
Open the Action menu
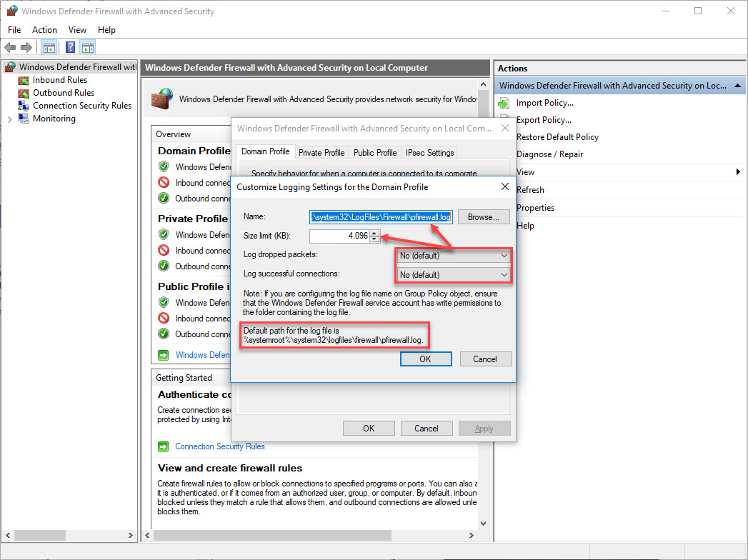pyautogui.click(x=44, y=29)
